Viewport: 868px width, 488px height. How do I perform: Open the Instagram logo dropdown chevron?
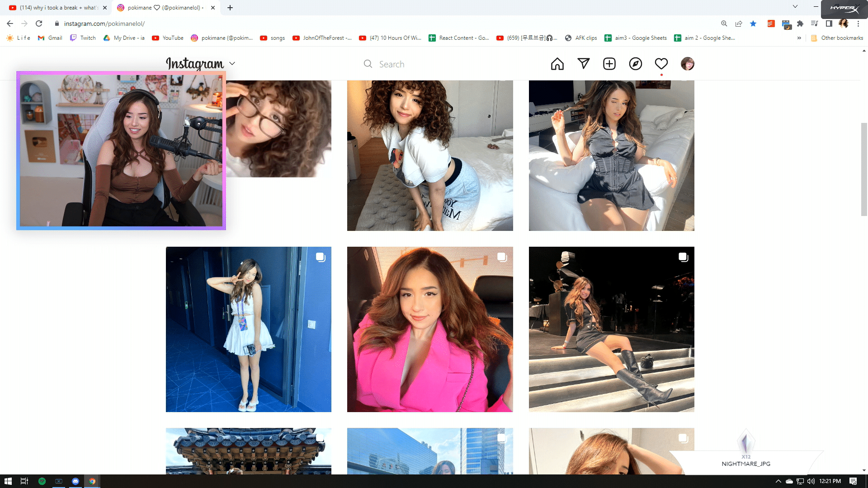[x=232, y=64]
